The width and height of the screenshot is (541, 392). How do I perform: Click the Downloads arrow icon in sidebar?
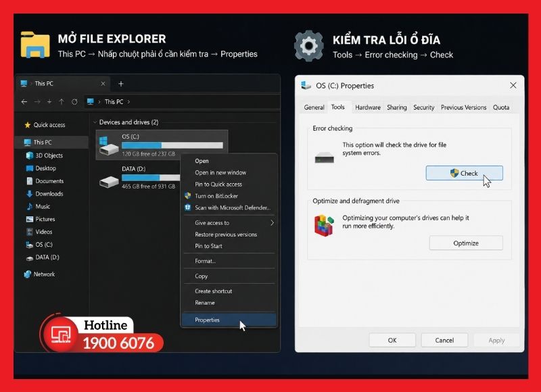[x=30, y=194]
